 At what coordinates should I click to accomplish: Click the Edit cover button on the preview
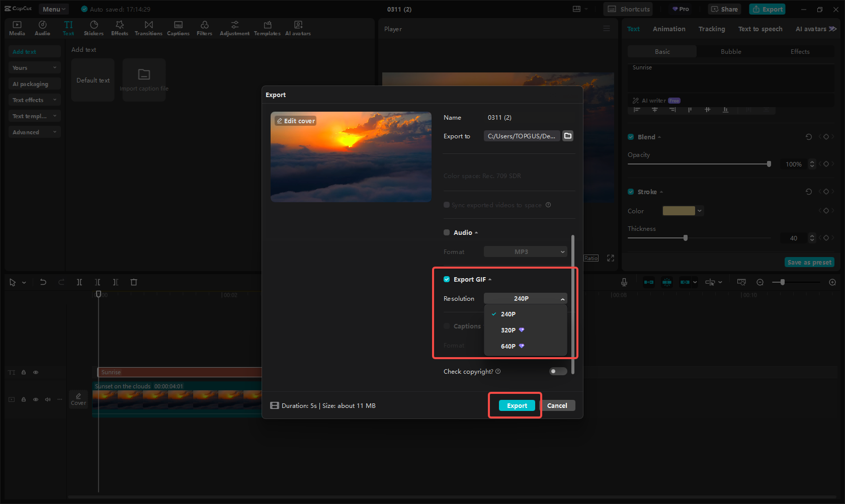295,121
